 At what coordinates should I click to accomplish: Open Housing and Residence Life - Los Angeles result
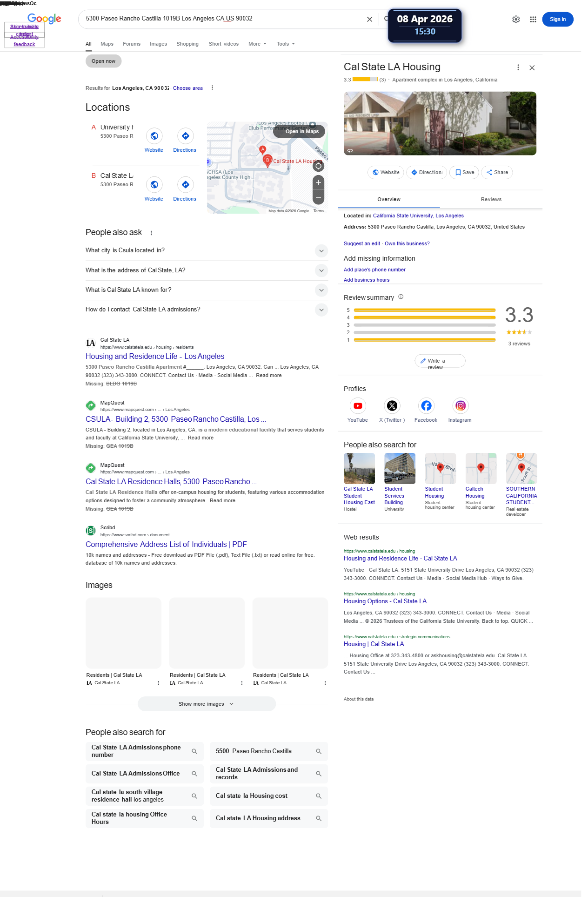tap(155, 356)
